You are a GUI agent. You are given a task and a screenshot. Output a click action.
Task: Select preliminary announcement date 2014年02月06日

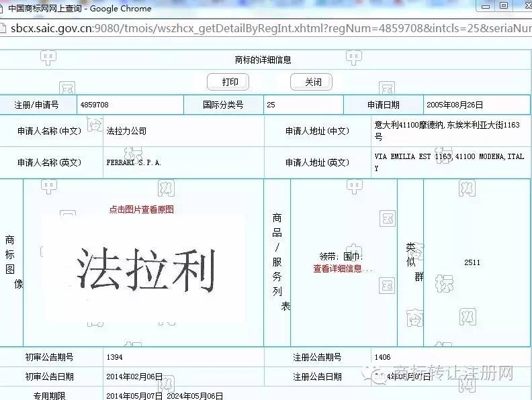coord(134,377)
